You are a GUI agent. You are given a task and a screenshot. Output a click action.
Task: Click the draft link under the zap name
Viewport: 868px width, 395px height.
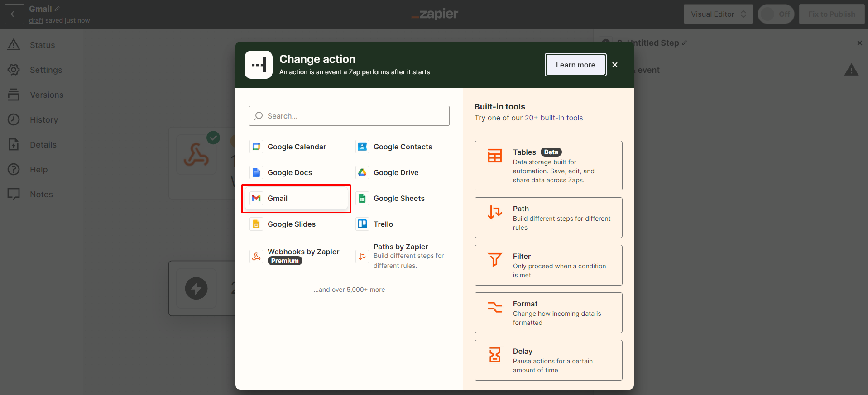click(x=36, y=20)
